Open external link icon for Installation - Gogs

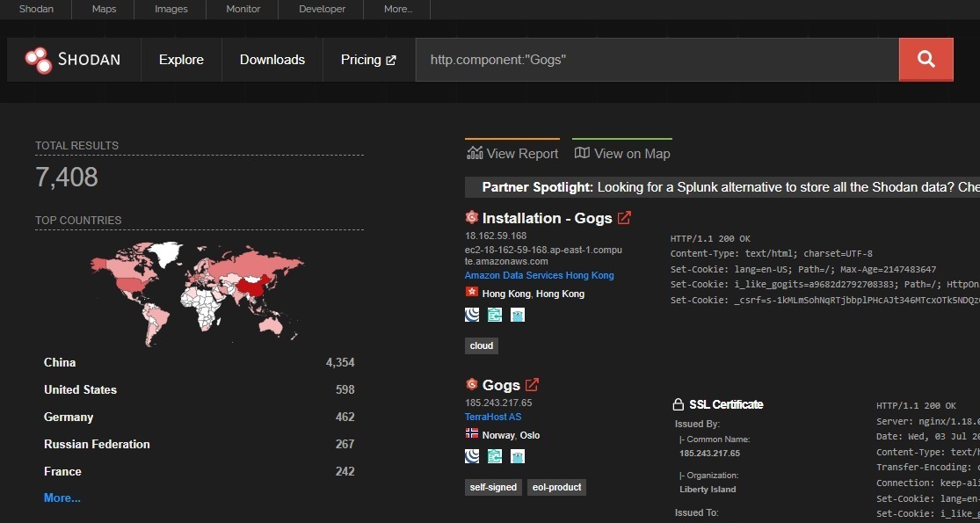[x=624, y=218]
